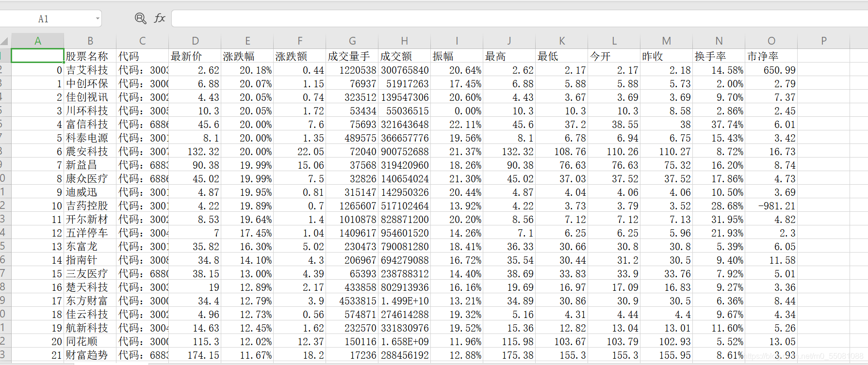868x365 pixels.
Task: Select column H header
Action: [x=405, y=41]
